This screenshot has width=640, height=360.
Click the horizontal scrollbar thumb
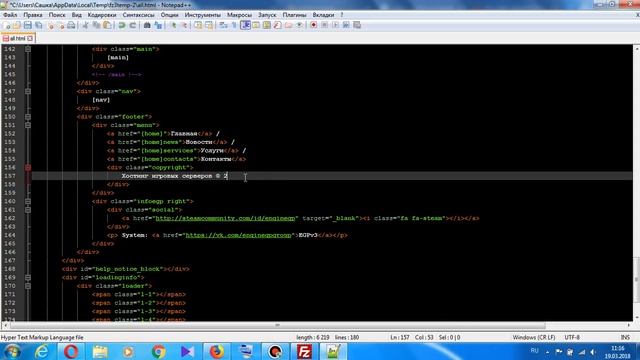pos(278,325)
